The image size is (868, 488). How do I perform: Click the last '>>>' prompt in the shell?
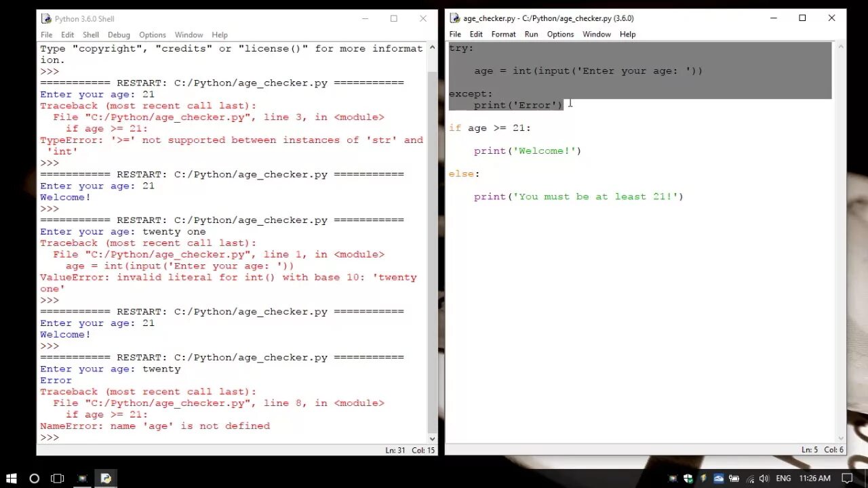[x=50, y=437]
